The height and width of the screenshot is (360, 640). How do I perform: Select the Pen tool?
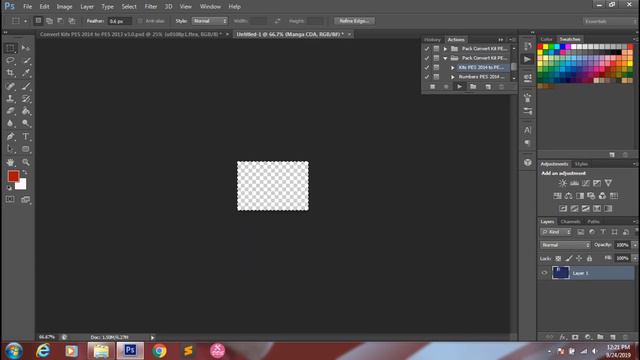click(x=11, y=136)
